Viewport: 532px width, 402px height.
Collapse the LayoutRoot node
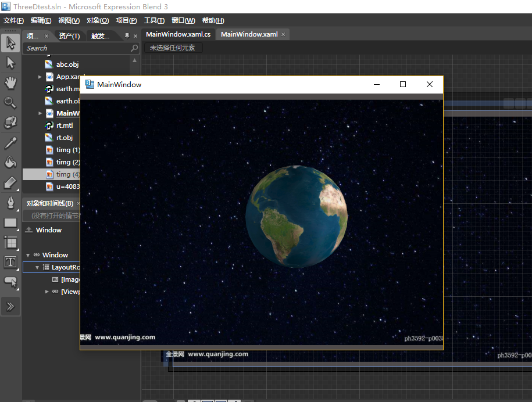[37, 267]
